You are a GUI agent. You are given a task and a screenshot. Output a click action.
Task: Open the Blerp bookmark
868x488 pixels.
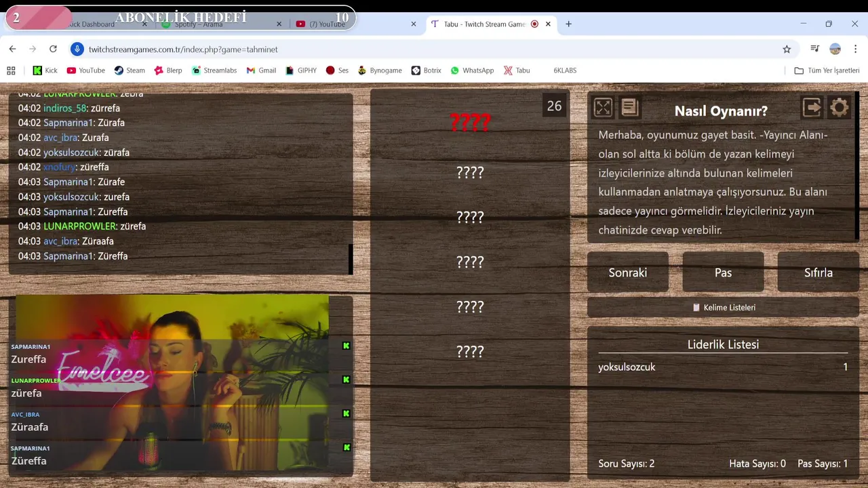168,70
